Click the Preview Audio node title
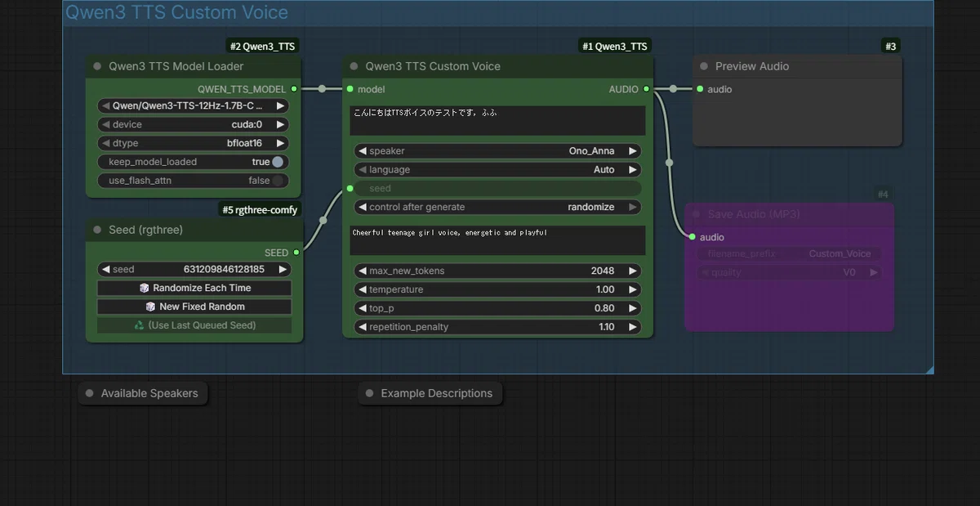This screenshot has height=506, width=980. click(x=752, y=66)
